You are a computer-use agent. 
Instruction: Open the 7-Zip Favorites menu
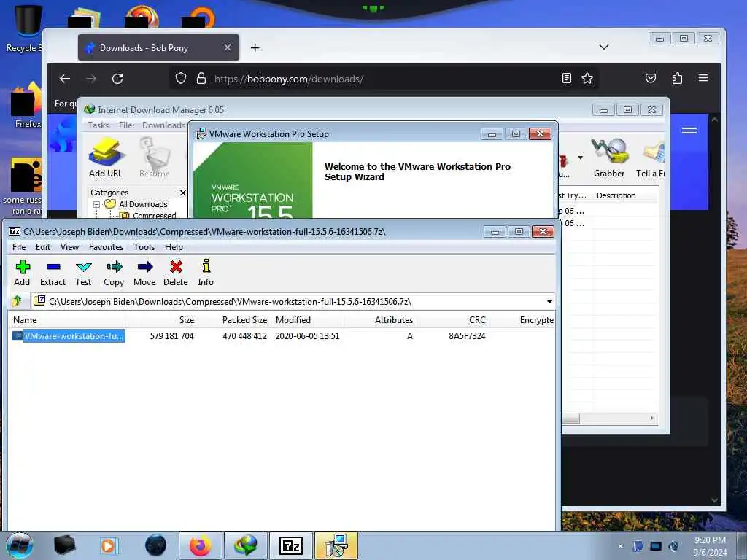tap(107, 247)
